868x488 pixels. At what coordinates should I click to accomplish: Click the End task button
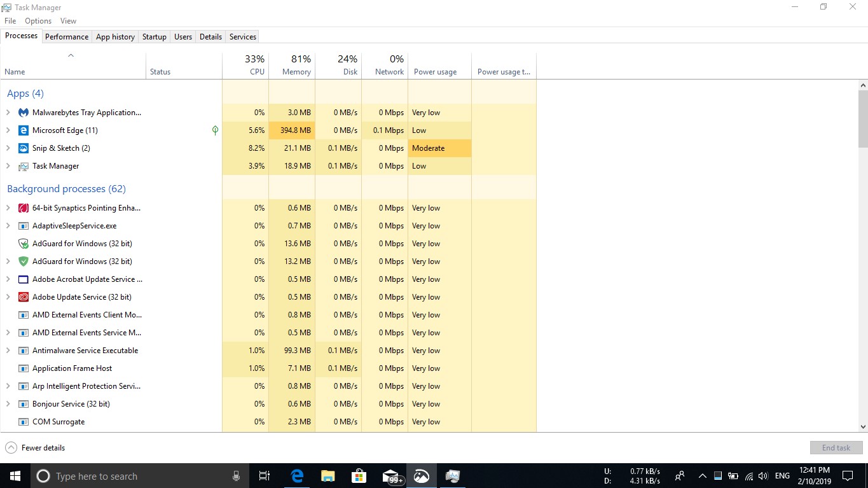(x=836, y=448)
